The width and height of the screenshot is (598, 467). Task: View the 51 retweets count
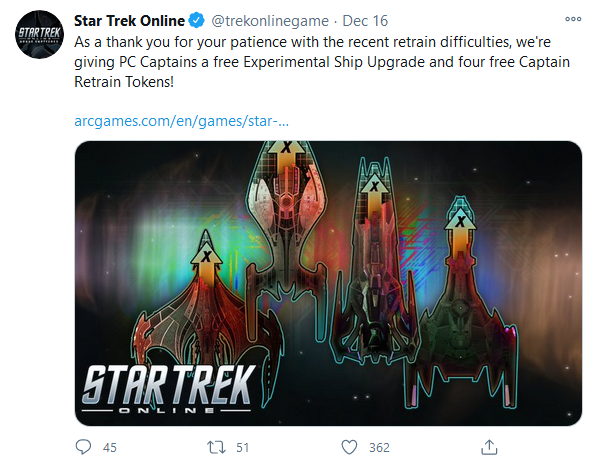coord(243,448)
